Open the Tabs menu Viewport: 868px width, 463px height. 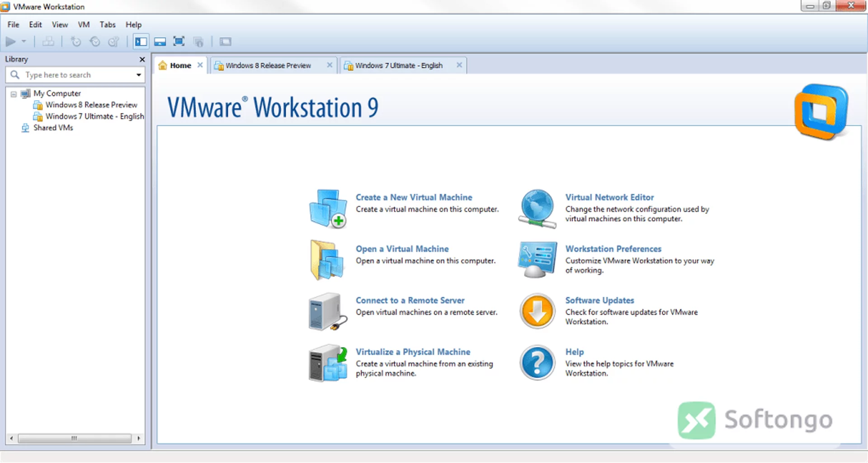(108, 24)
